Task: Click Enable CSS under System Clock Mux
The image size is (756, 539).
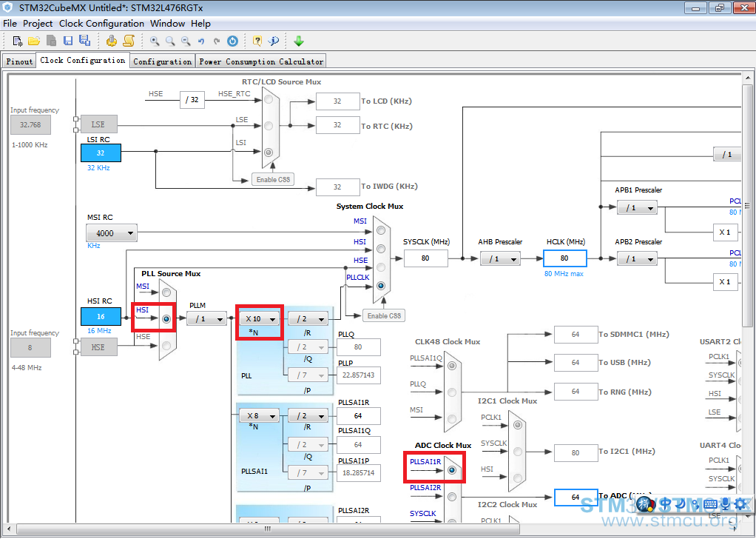Action: click(x=384, y=315)
